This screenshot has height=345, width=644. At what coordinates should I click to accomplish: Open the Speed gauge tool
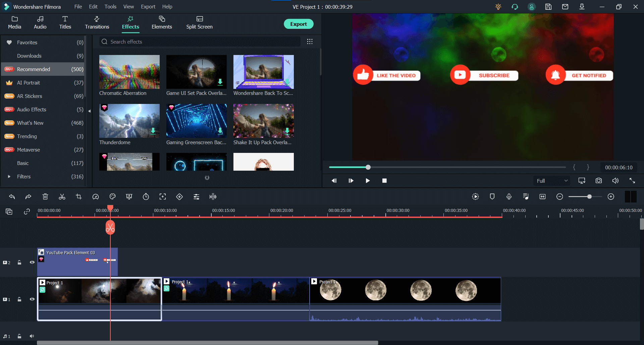point(96,197)
